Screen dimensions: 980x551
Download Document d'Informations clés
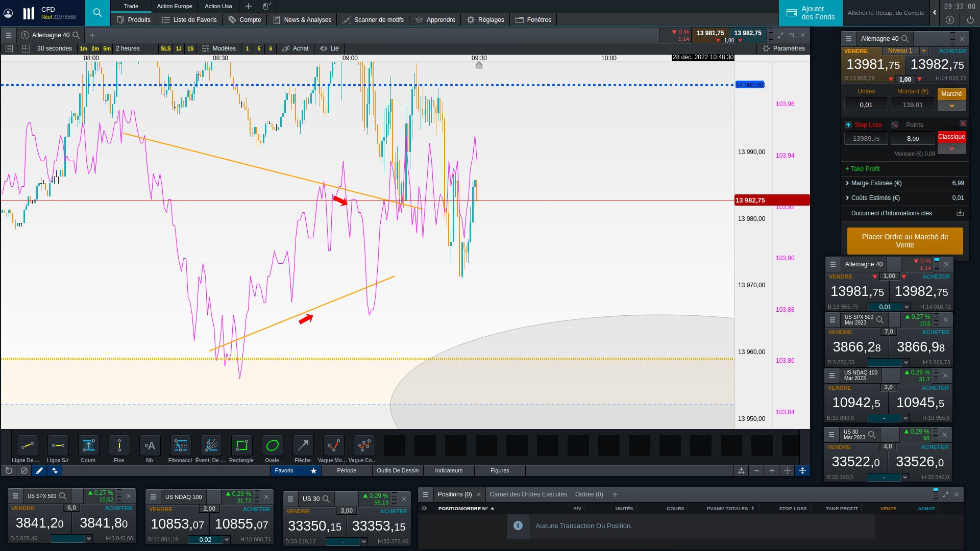960,213
